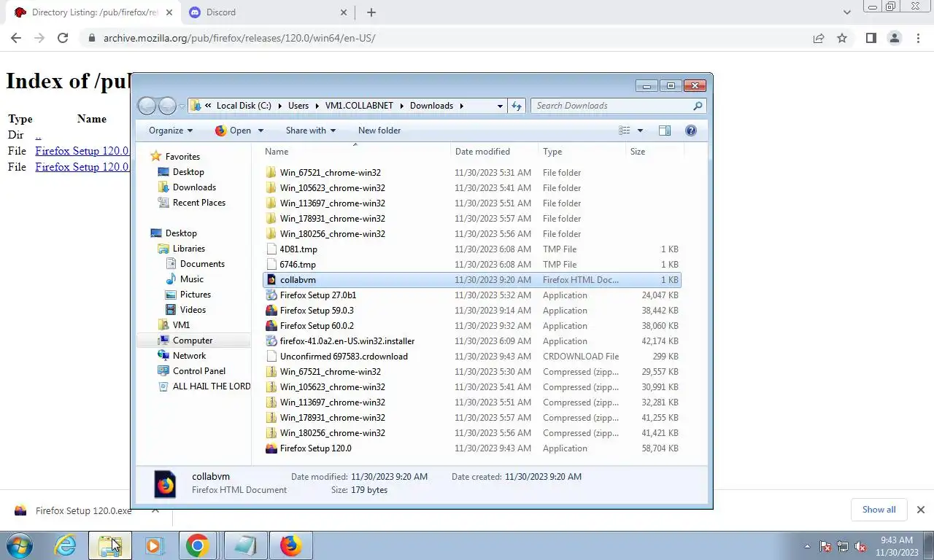Open the parent directory link
Image resolution: width=934 pixels, height=560 pixels.
(x=38, y=135)
